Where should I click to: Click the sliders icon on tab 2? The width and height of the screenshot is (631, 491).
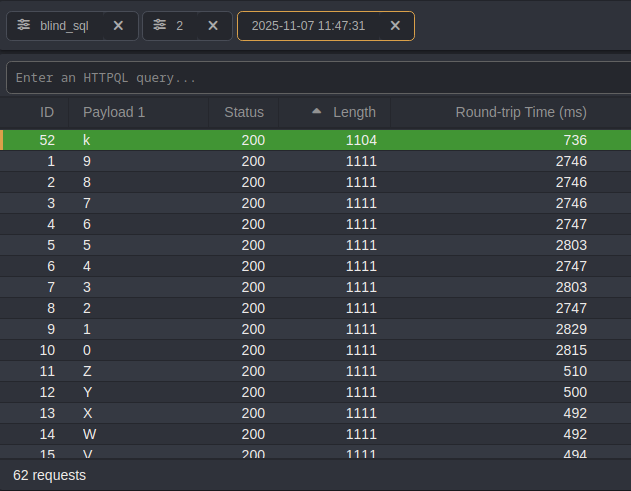pyautogui.click(x=159, y=26)
